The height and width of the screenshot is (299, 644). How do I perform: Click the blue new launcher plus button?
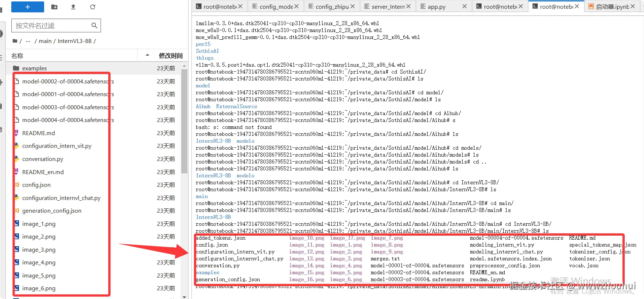click(28, 7)
